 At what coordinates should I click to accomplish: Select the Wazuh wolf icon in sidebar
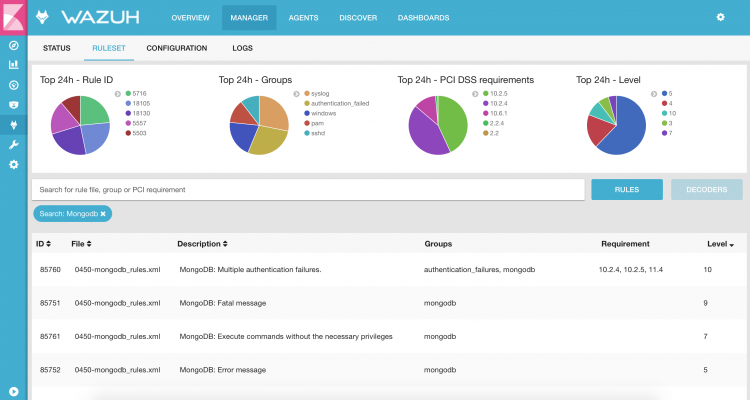[x=14, y=125]
